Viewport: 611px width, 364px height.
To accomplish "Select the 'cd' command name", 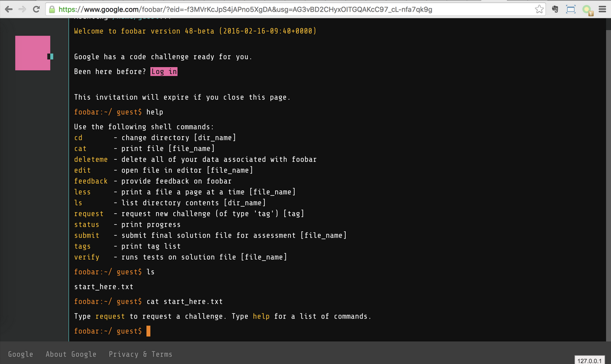I will pos(78,138).
